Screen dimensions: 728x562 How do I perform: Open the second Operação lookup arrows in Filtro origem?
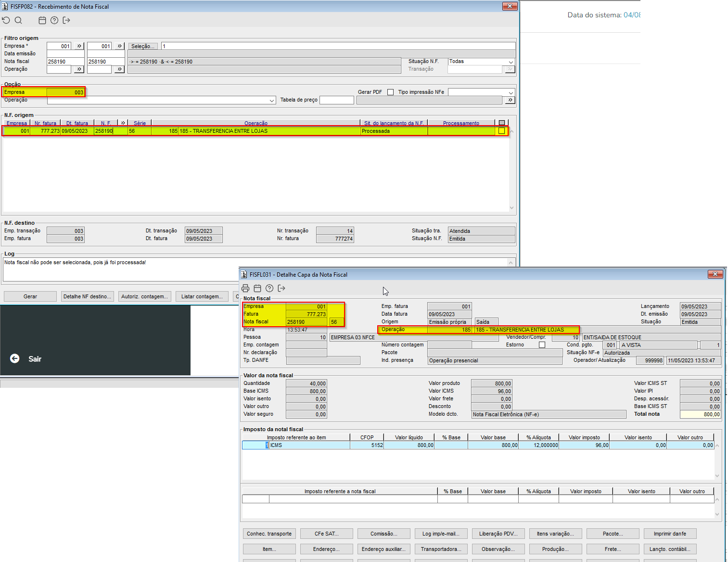pos(120,69)
